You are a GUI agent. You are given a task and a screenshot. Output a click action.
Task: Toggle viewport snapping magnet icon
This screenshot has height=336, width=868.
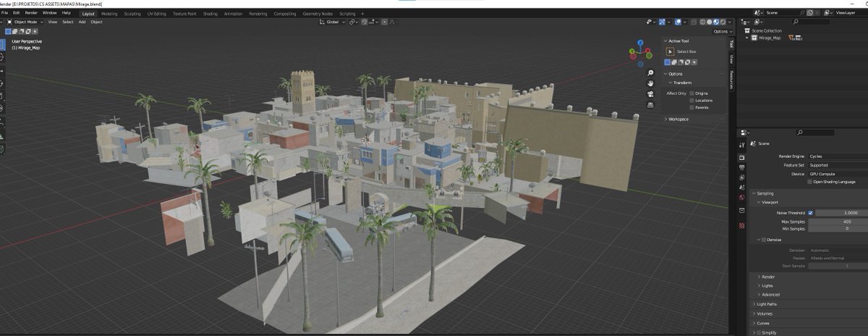coord(365,22)
